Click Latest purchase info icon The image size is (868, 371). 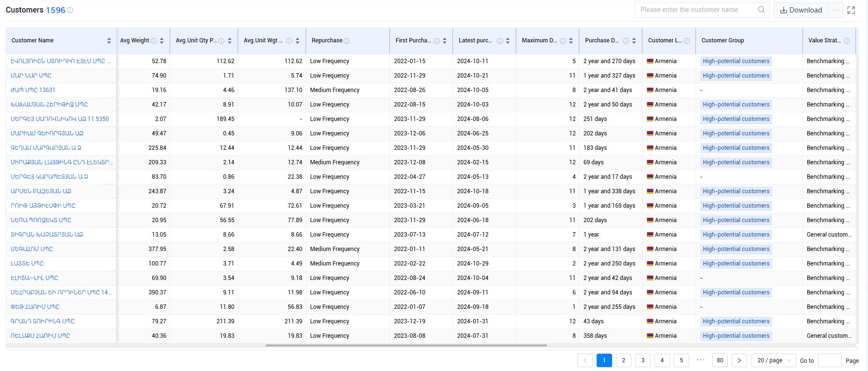point(500,41)
